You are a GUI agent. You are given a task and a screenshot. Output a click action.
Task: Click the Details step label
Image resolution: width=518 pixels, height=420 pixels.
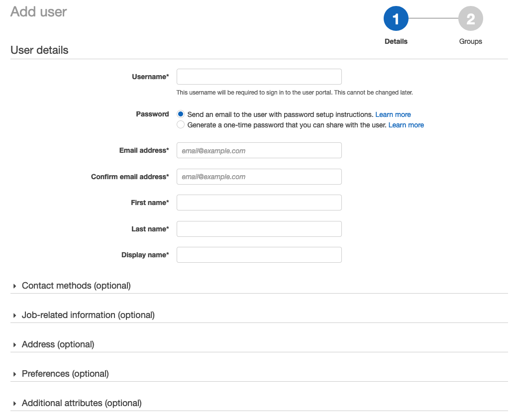[396, 41]
